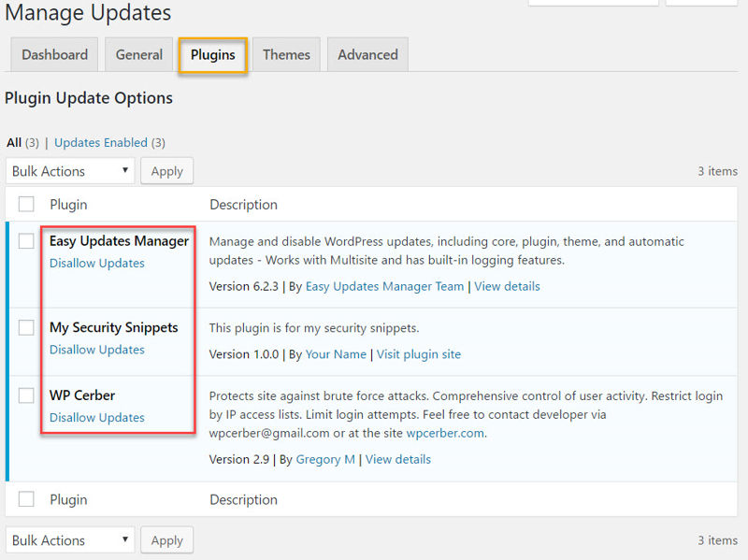
Task: Switch to the General tab
Action: [138, 54]
